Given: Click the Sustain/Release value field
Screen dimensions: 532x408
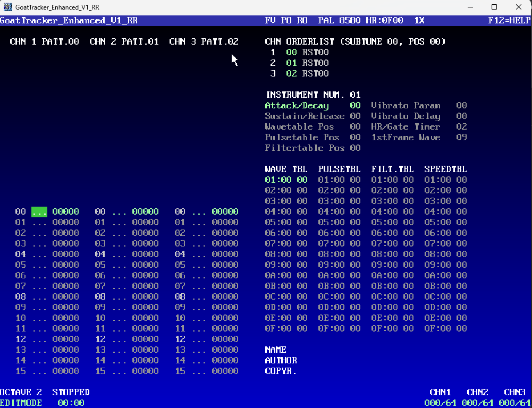Looking at the screenshot, I should point(355,116).
